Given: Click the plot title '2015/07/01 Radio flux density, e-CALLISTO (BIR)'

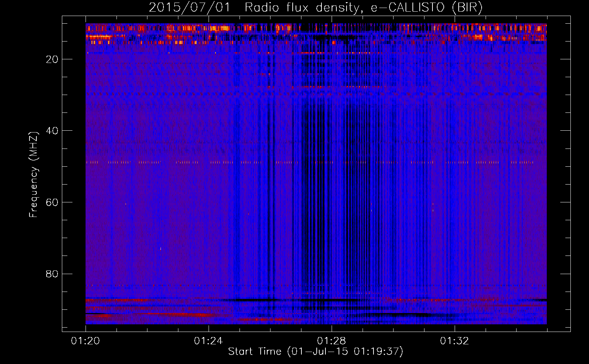Looking at the screenshot, I should coord(316,7).
